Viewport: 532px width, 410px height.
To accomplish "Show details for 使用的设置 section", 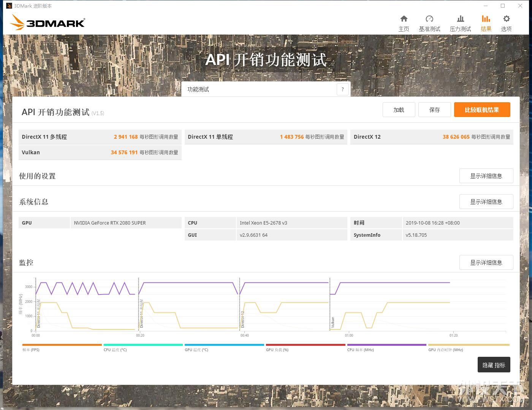I will [x=486, y=176].
